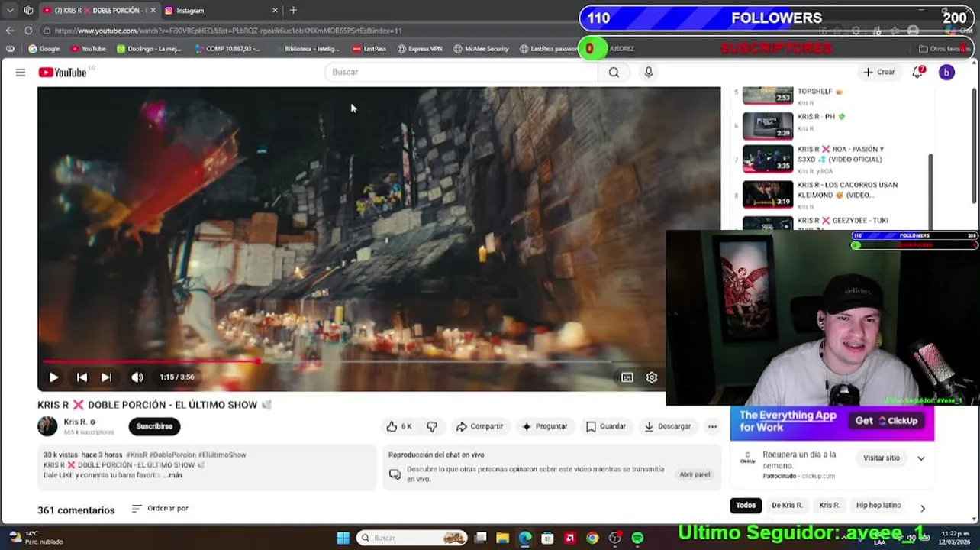Skip to the next video
The image size is (980, 550).
point(106,377)
